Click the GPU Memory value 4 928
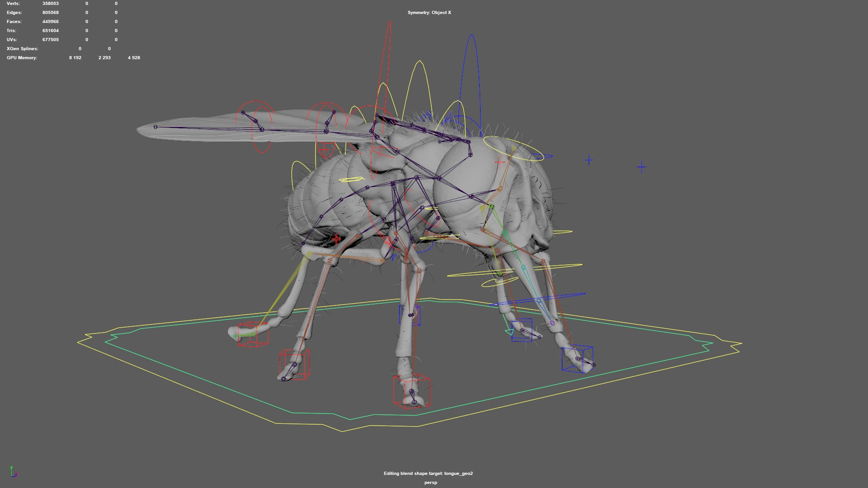The image size is (868, 488). (134, 58)
